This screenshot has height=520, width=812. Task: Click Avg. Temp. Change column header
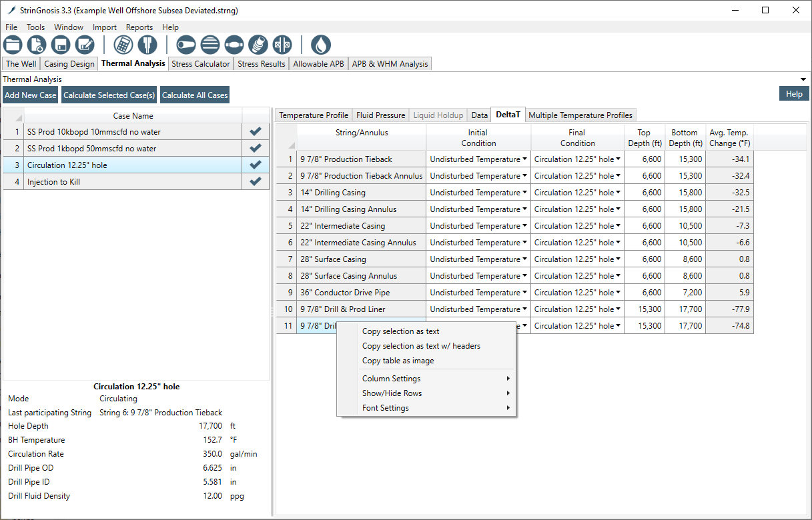(729, 137)
